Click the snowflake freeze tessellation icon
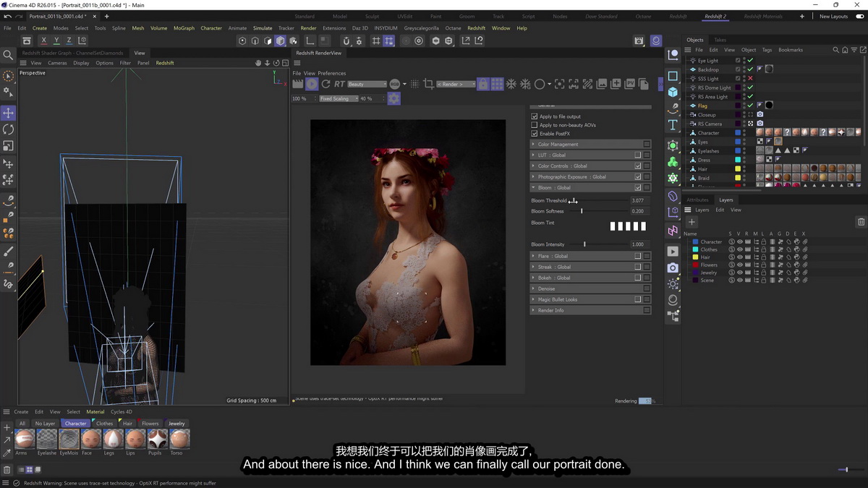 click(511, 84)
